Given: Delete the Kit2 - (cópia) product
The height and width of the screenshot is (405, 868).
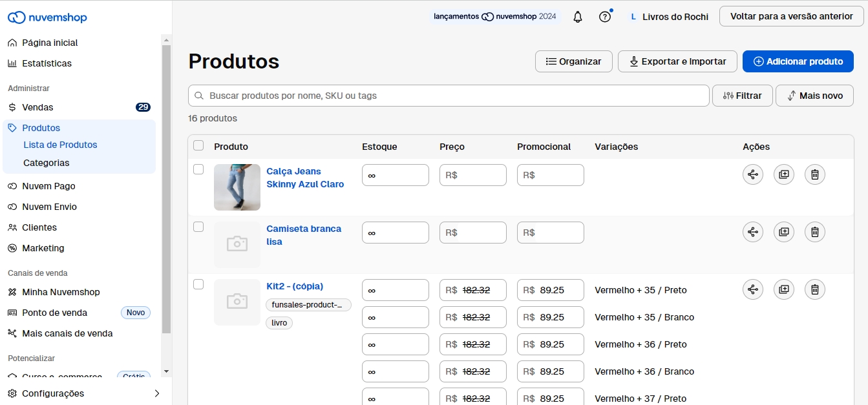Looking at the screenshot, I should (x=815, y=289).
